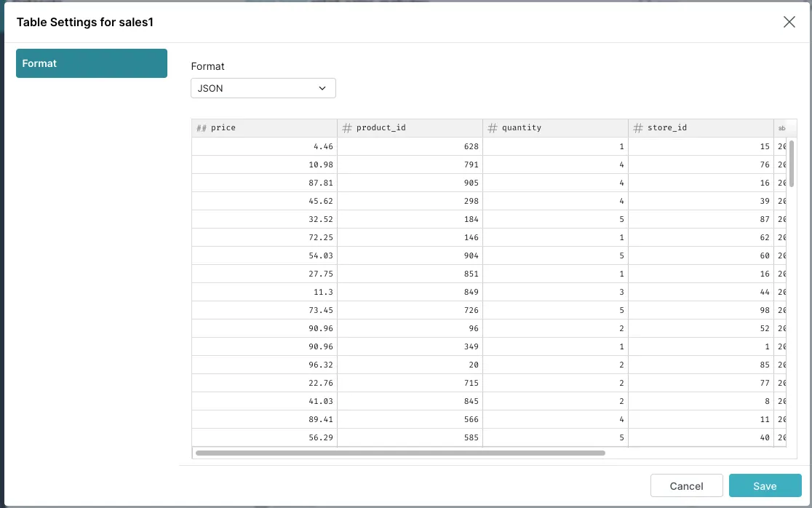Click the chevron arrow on the JSON format selector
812x508 pixels.
click(x=322, y=87)
